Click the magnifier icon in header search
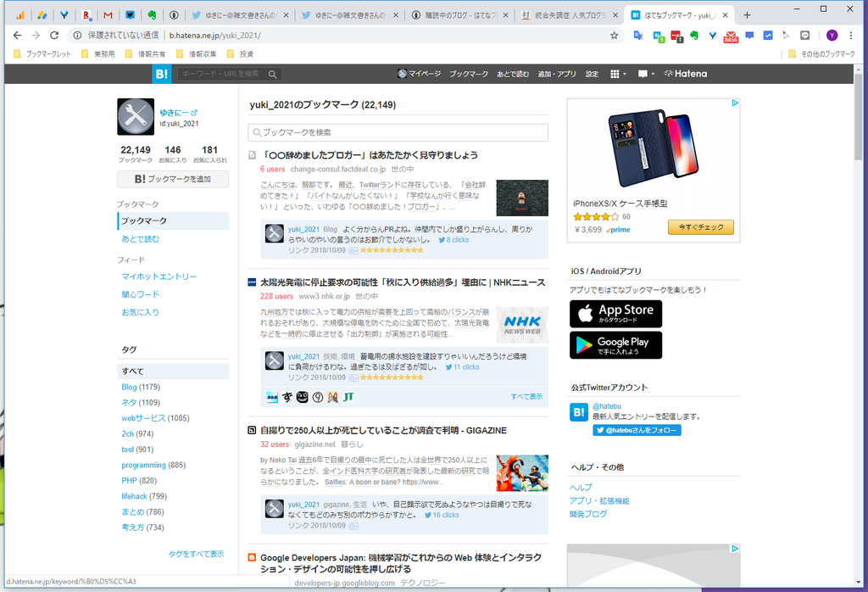This screenshot has width=868, height=592. tap(272, 74)
